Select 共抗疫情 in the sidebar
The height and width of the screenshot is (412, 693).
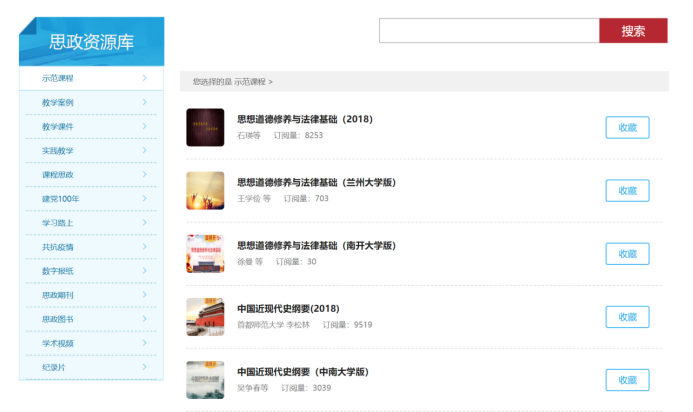tap(91, 247)
